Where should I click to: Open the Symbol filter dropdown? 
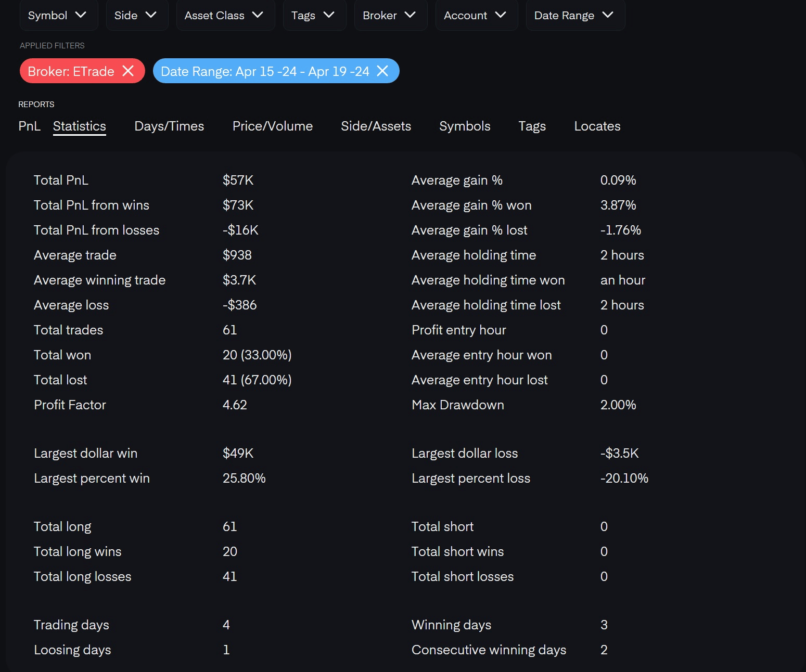[x=58, y=16]
